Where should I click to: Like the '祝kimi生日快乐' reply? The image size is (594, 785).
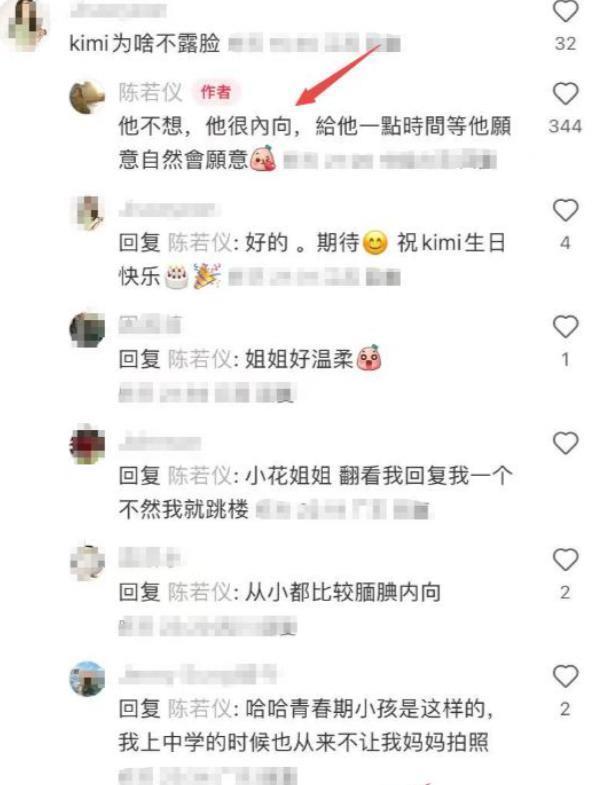(x=565, y=210)
